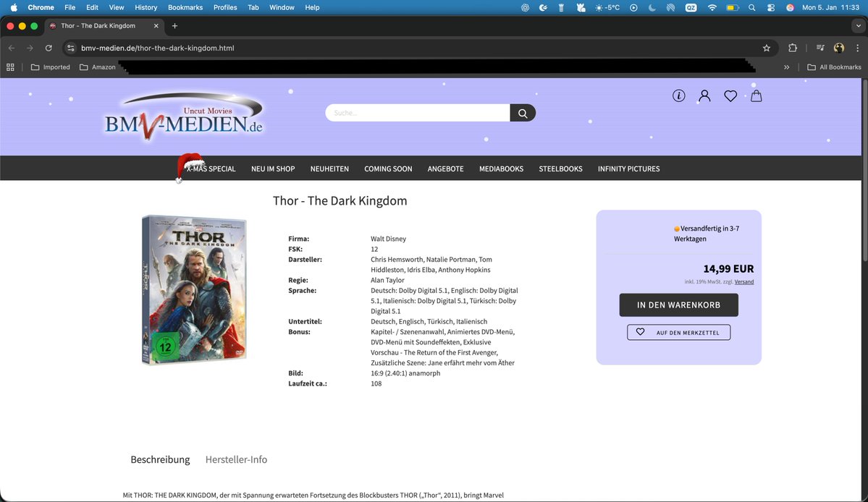Open Chrome extensions puzzle icon
The height and width of the screenshot is (502, 868).
point(792,48)
